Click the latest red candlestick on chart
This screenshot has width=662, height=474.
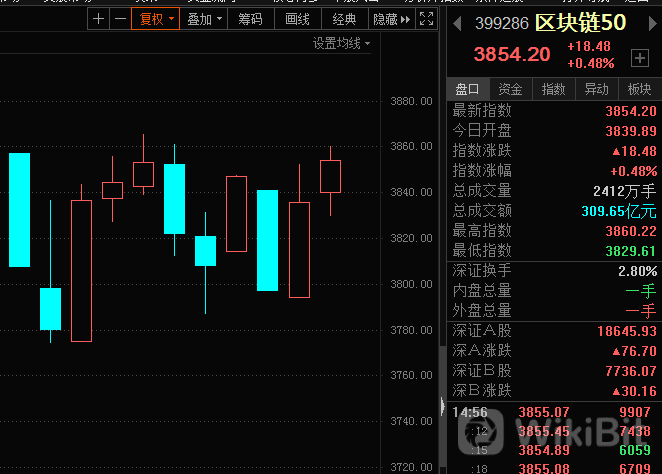point(330,176)
